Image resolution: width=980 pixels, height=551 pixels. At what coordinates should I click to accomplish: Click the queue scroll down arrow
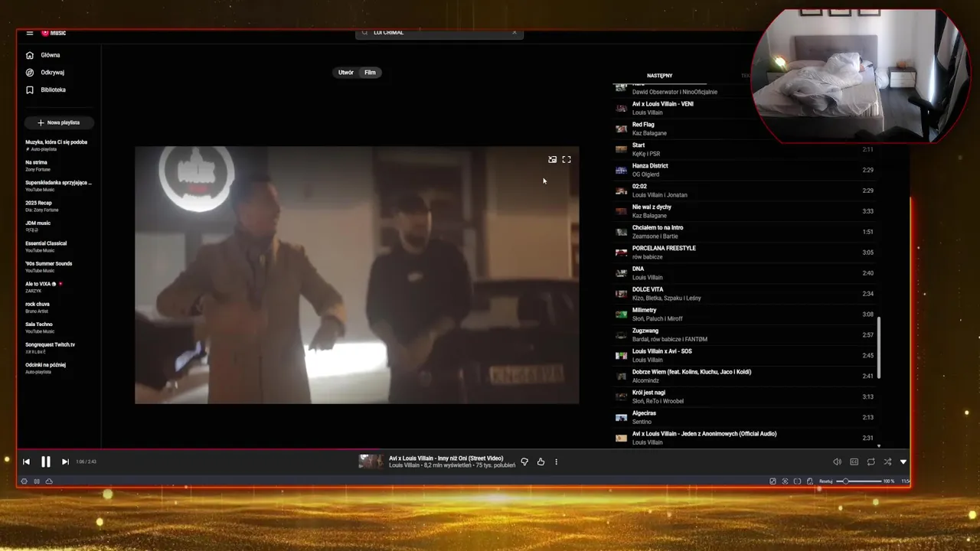click(x=879, y=445)
